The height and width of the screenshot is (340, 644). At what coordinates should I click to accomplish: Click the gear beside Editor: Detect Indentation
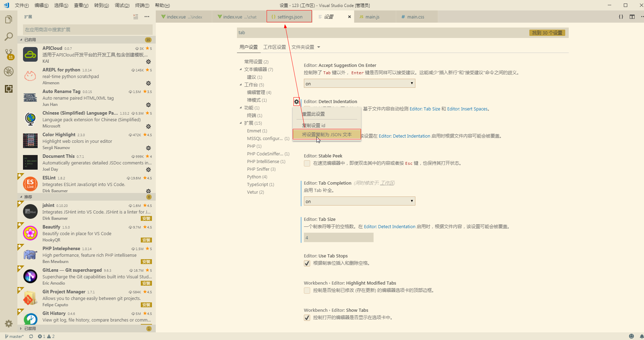(x=297, y=102)
